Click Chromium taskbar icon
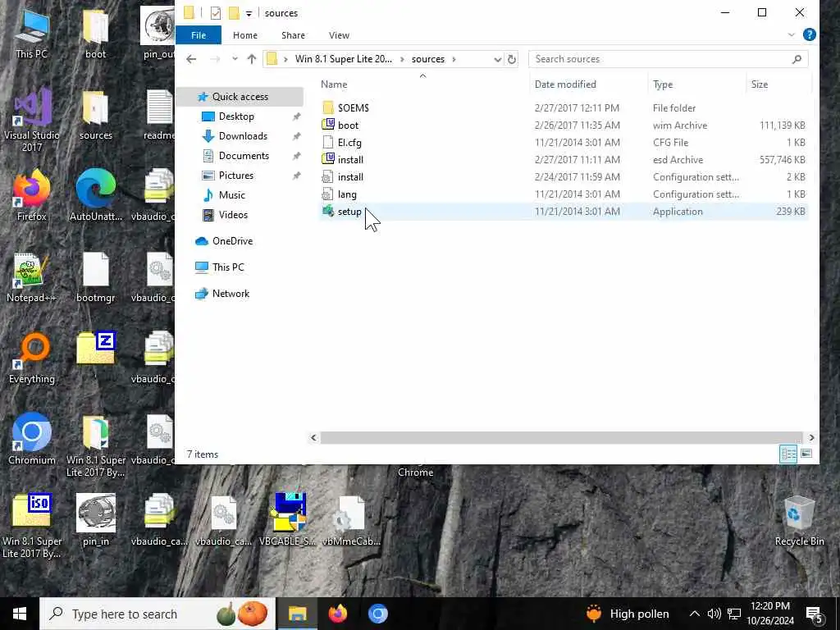Screen dimensions: 840x630 [x=377, y=614]
